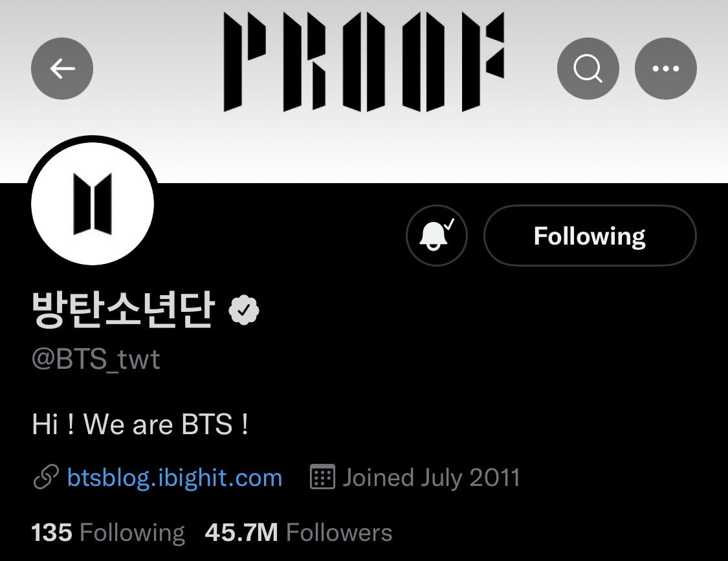This screenshot has height=561, width=728.
Task: Select the @BTS_twt handle text
Action: point(96,359)
